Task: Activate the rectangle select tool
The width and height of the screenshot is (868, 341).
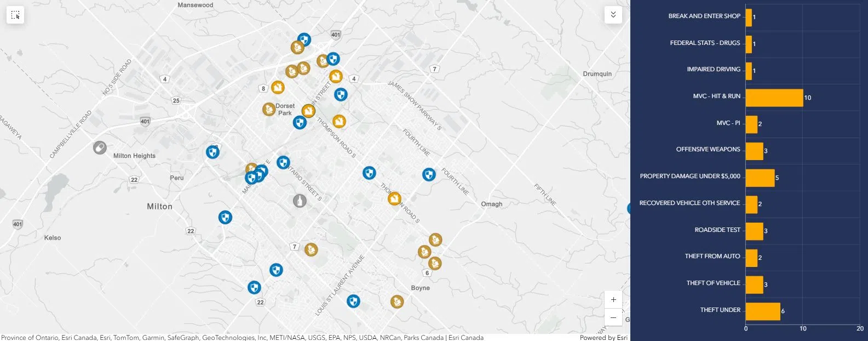Action: tap(15, 15)
